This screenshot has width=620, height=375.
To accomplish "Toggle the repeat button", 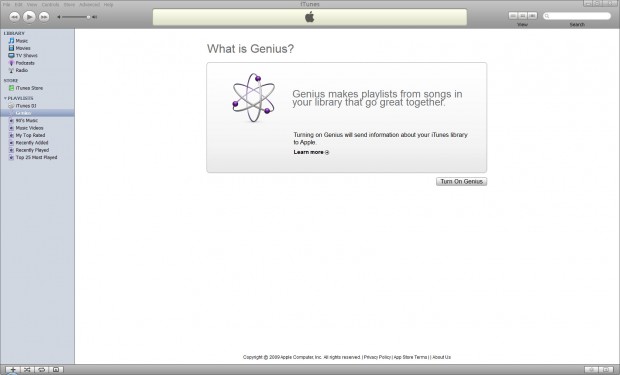I will click(42, 369).
